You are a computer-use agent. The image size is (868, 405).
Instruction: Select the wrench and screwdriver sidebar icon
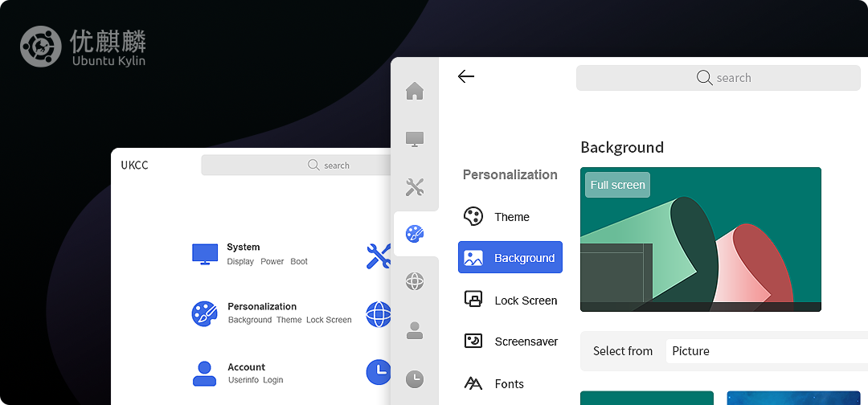coord(415,187)
